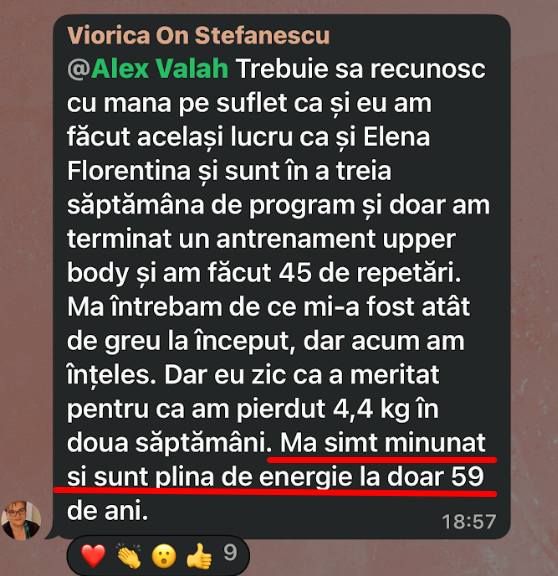Click the words Trebuie sa recunosc
The width and height of the screenshot is (558, 576).
click(361, 69)
